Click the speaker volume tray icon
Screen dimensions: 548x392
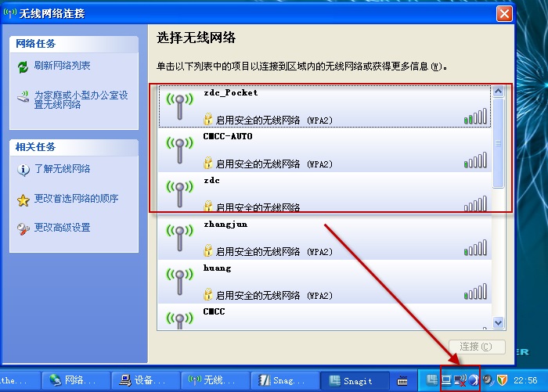[x=488, y=379]
